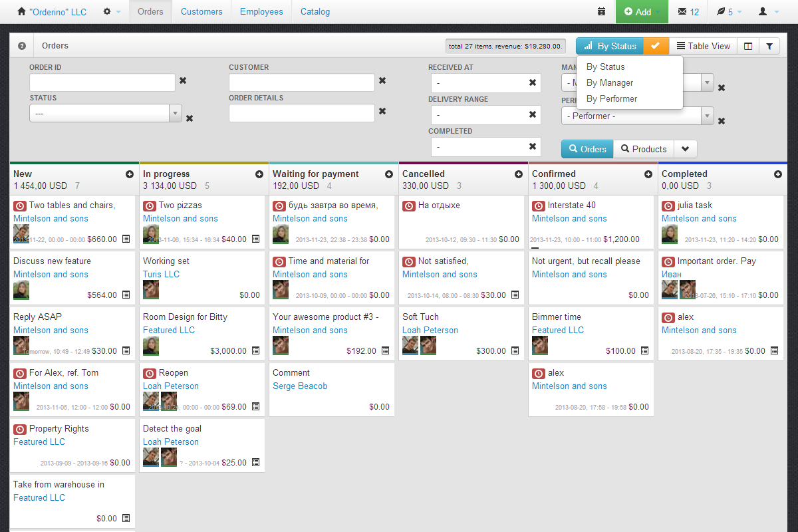Go to the Catalog tab

(x=315, y=12)
